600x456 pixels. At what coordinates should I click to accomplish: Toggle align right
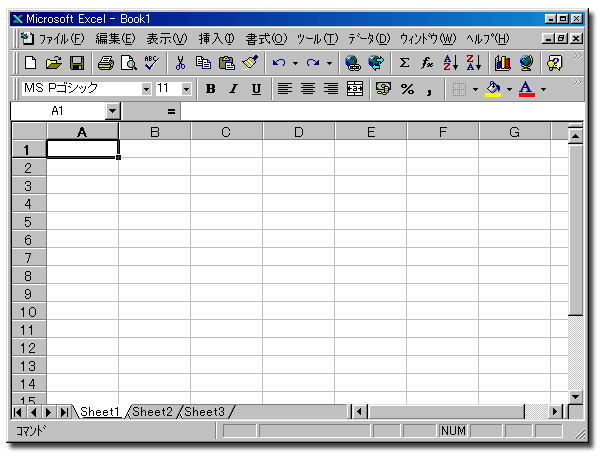pyautogui.click(x=331, y=89)
